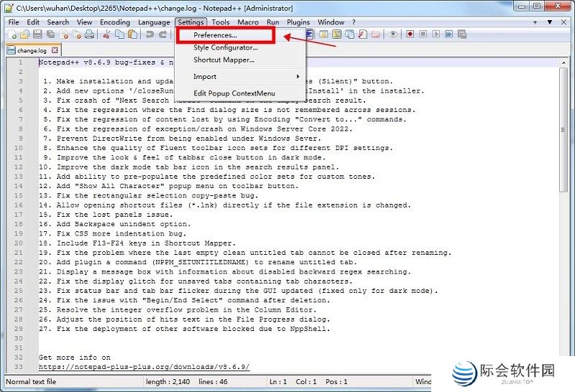Click the X button at the menu bar's right
Screen dimensions: 575x392
pyautogui.click(x=564, y=22)
